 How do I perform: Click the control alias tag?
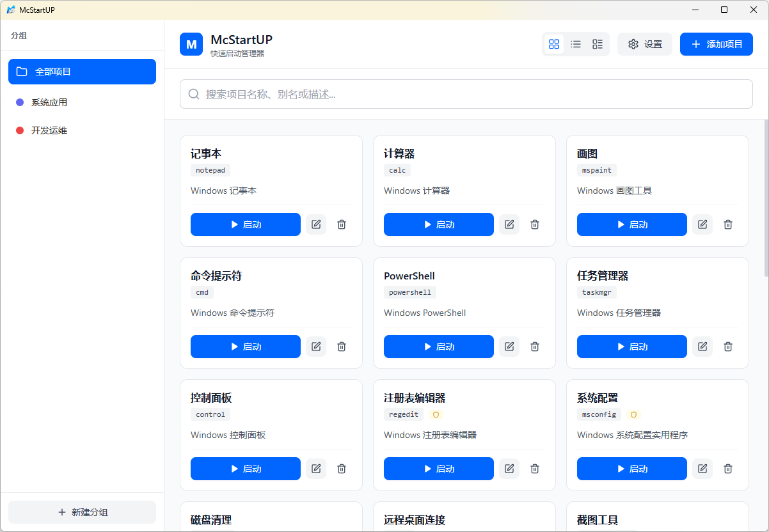[210, 414]
